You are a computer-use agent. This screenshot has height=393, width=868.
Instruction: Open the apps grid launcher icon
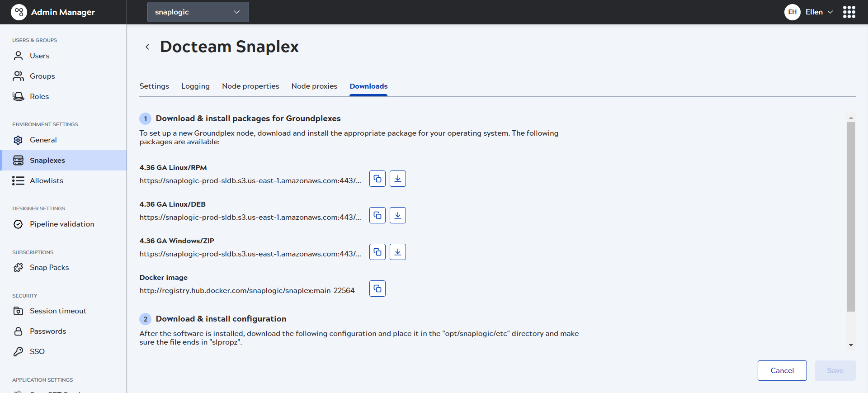pos(849,12)
